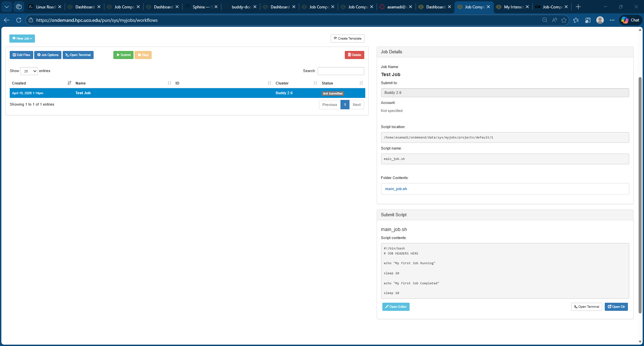The image size is (644, 346).
Task: Click the Script name field
Action: tap(505, 159)
